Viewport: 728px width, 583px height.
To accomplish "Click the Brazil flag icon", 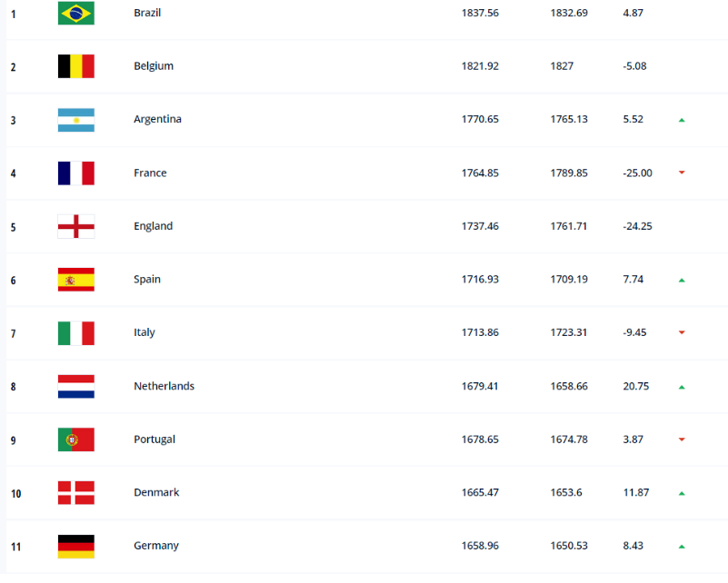I will [x=75, y=13].
